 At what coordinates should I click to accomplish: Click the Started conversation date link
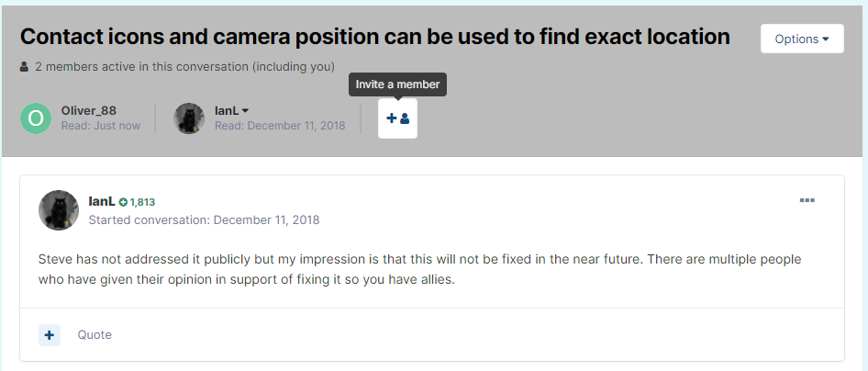coord(266,220)
